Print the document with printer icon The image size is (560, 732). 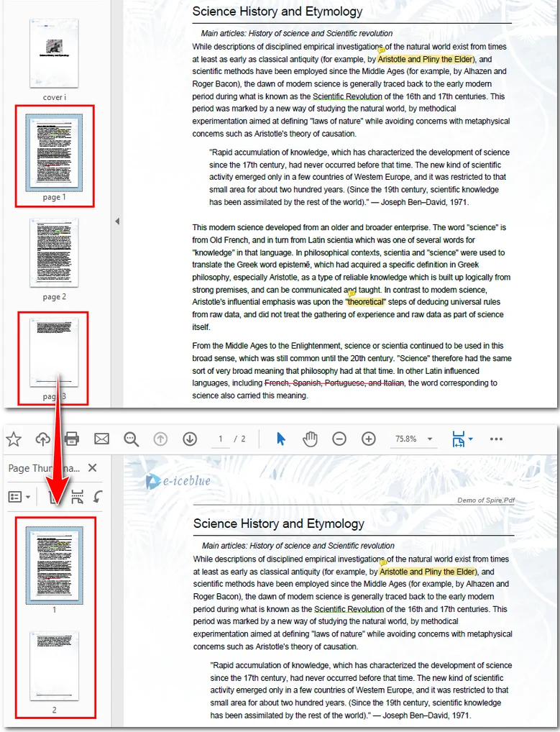[x=72, y=439]
